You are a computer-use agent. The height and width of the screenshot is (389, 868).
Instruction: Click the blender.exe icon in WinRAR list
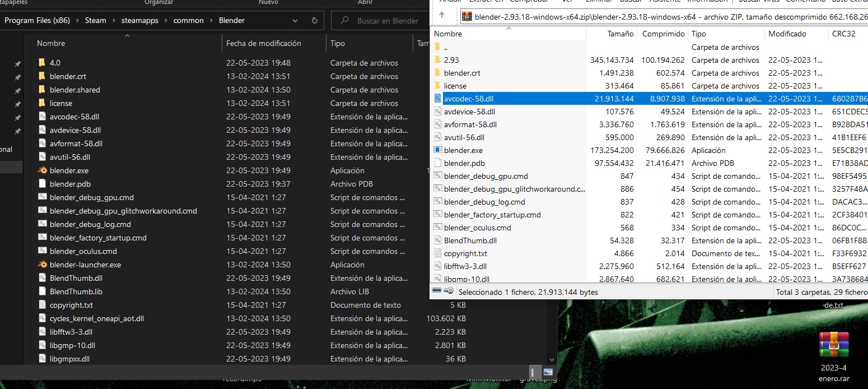438,150
